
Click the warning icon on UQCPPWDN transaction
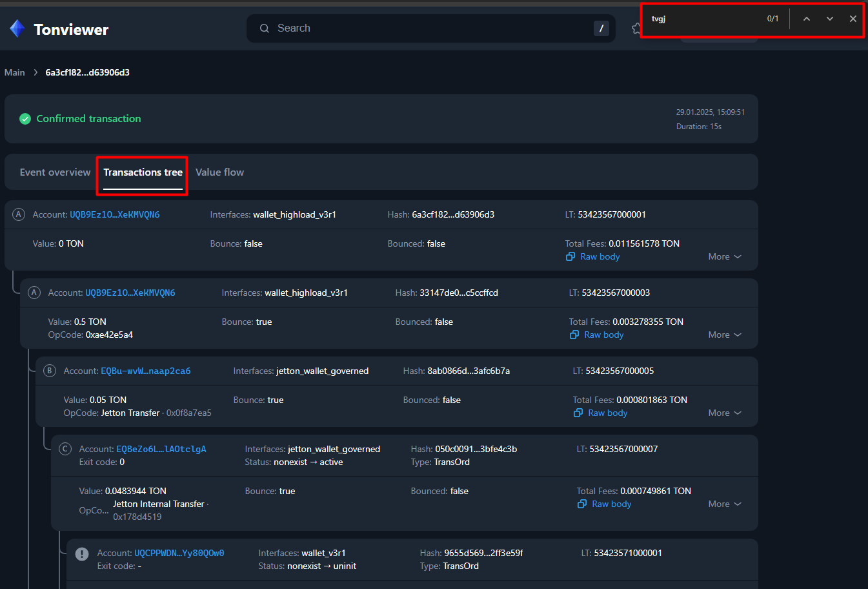(x=82, y=553)
